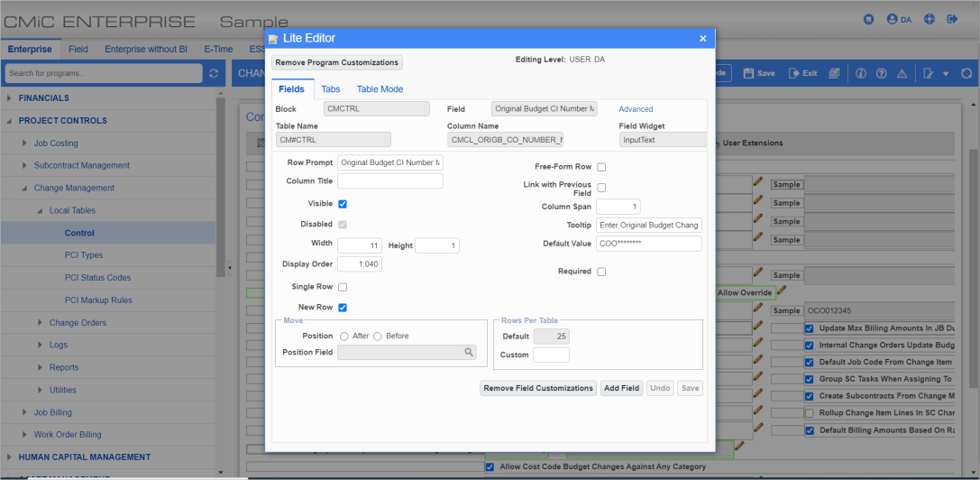Open the dropdown arrow next to the Lite Editor toolbar icon
Image resolution: width=980 pixels, height=480 pixels.
point(945,74)
